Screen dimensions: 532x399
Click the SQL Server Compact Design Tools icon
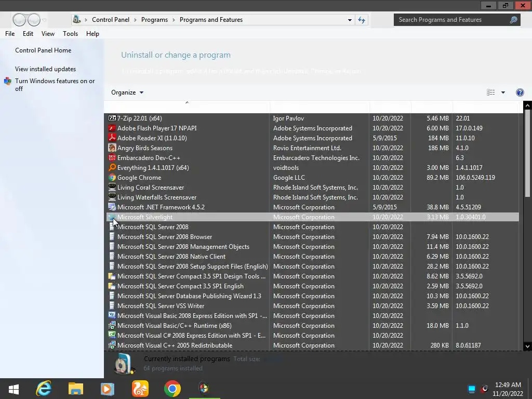[112, 276]
